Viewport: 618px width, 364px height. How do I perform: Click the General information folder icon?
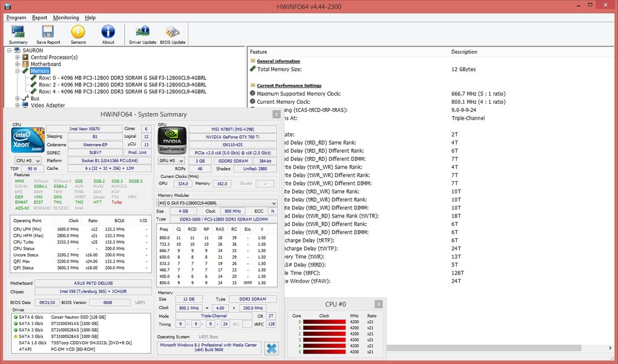click(253, 61)
